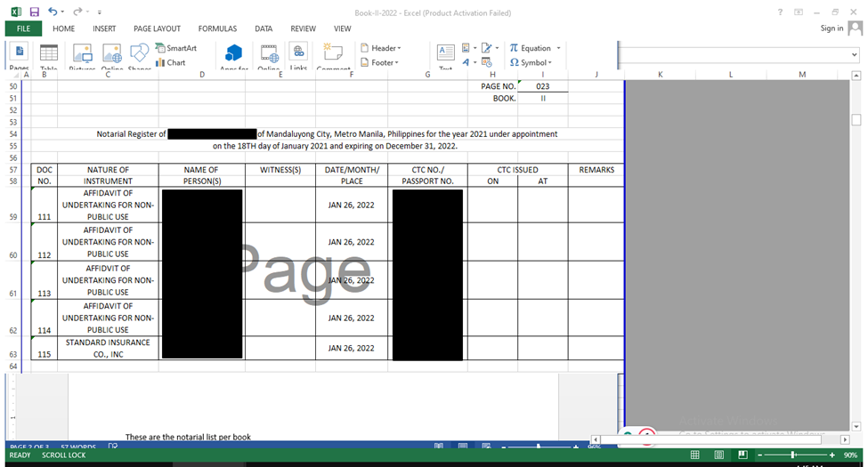Click the Date and Time icon
Image resolution: width=868 pixels, height=467 pixels.
pos(487,62)
